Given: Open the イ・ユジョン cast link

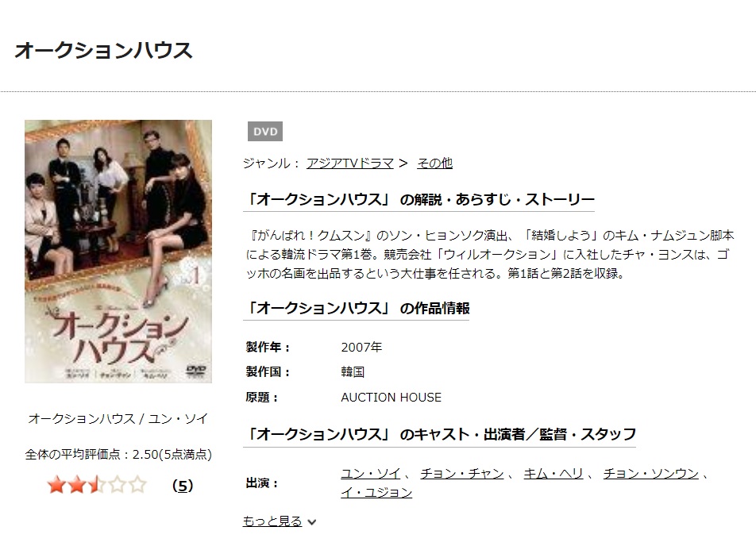Looking at the screenshot, I should (376, 493).
